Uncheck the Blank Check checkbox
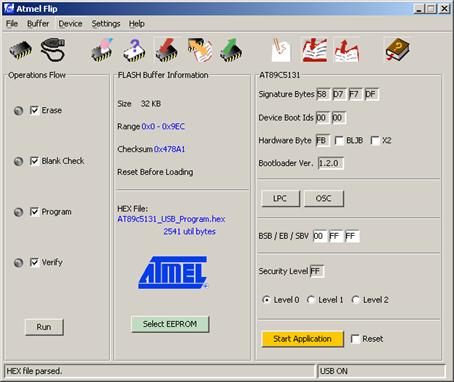 pos(34,161)
